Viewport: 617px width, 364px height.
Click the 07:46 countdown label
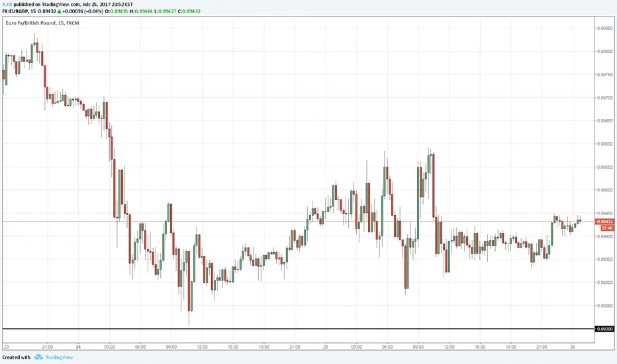(607, 228)
